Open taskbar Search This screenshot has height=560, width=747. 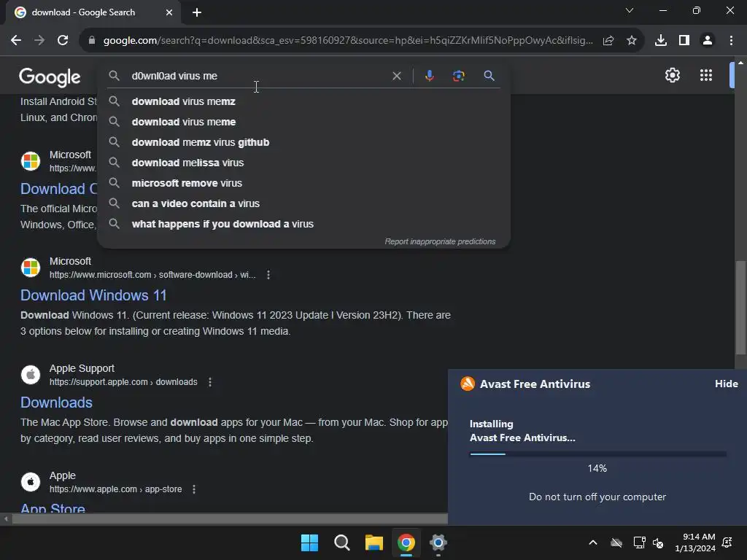pos(341,542)
